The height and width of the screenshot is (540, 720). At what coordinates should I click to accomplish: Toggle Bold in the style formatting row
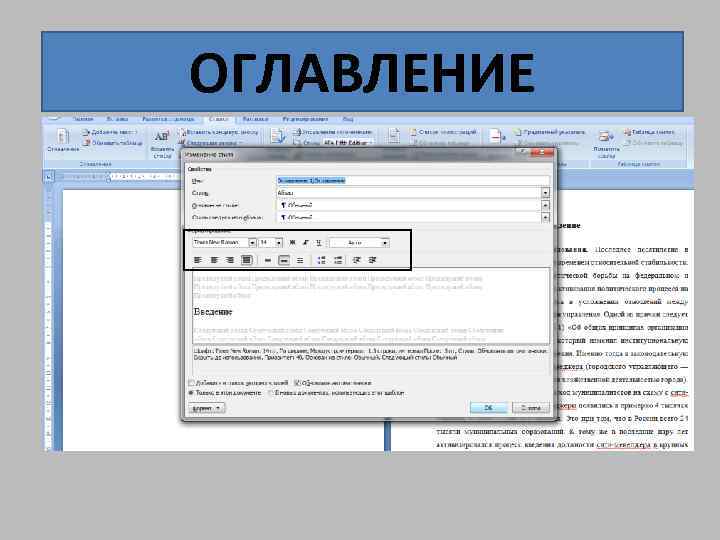click(292, 242)
